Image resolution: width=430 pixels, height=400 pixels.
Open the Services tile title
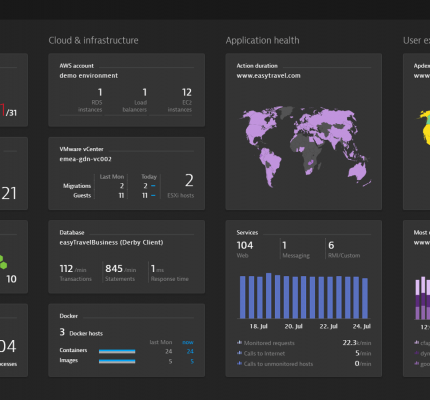tap(247, 232)
